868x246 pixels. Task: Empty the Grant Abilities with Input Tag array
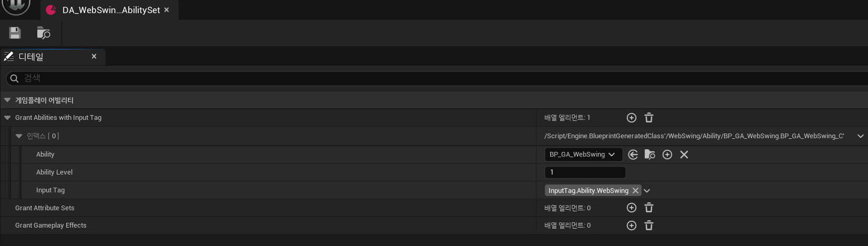pyautogui.click(x=649, y=118)
